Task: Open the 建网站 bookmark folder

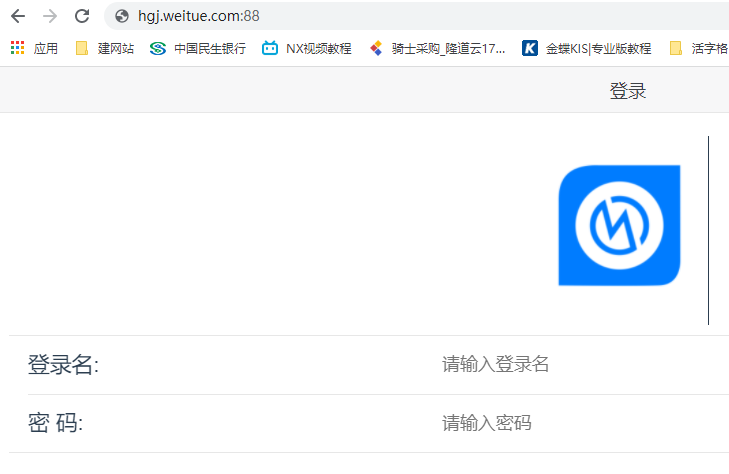Action: pyautogui.click(x=116, y=48)
